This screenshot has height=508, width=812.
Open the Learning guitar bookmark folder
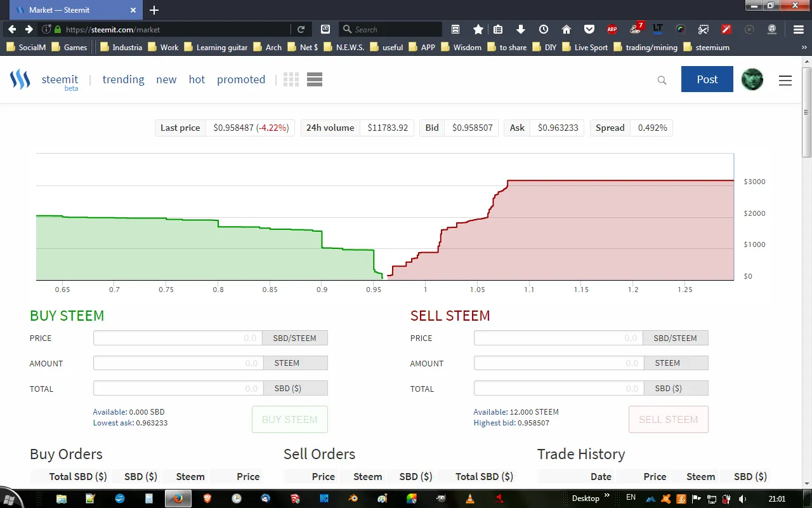[216, 47]
